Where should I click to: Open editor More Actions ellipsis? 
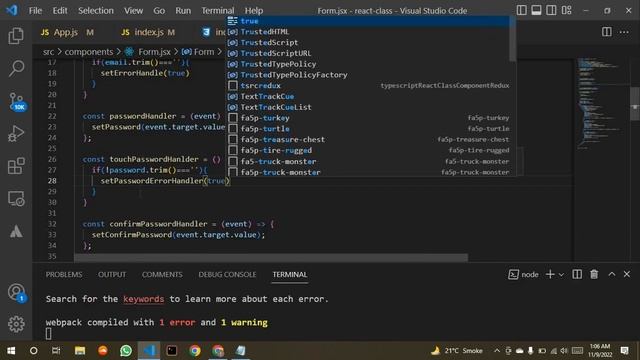click(624, 32)
